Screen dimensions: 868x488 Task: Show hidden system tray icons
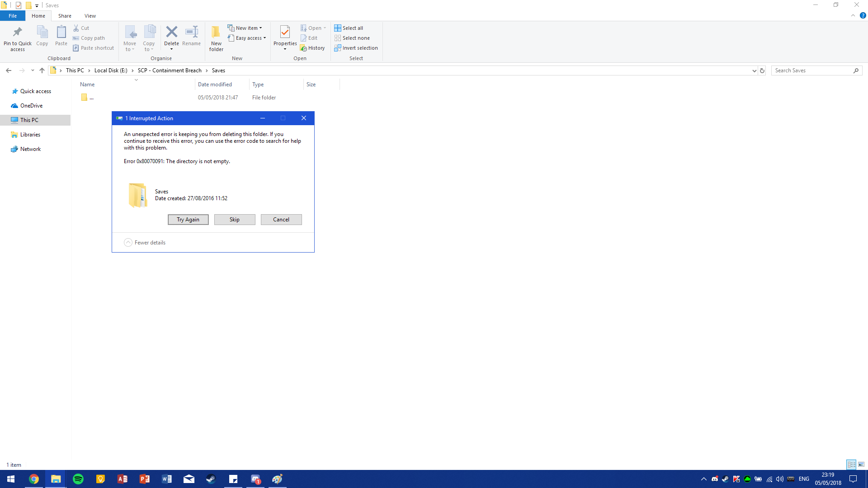[703, 479]
